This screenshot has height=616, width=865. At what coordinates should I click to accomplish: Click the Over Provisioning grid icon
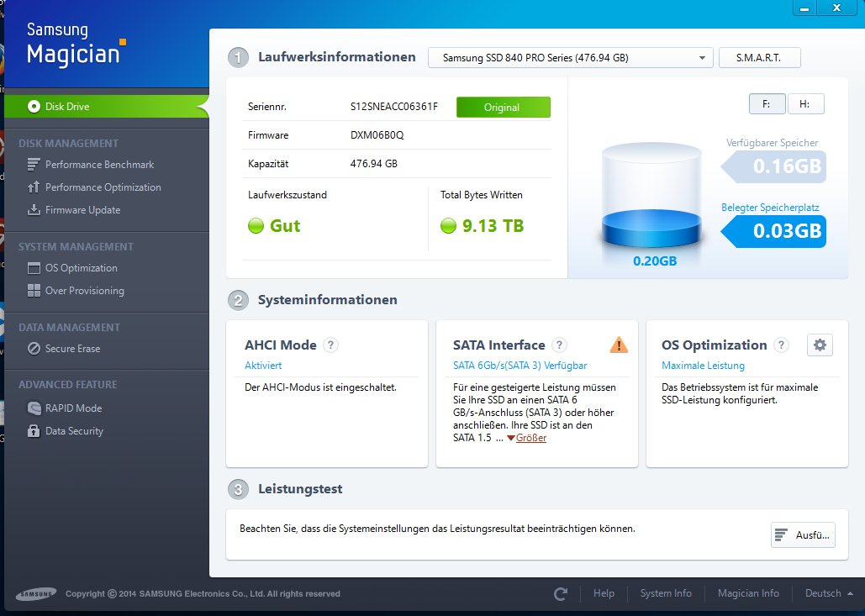click(34, 291)
